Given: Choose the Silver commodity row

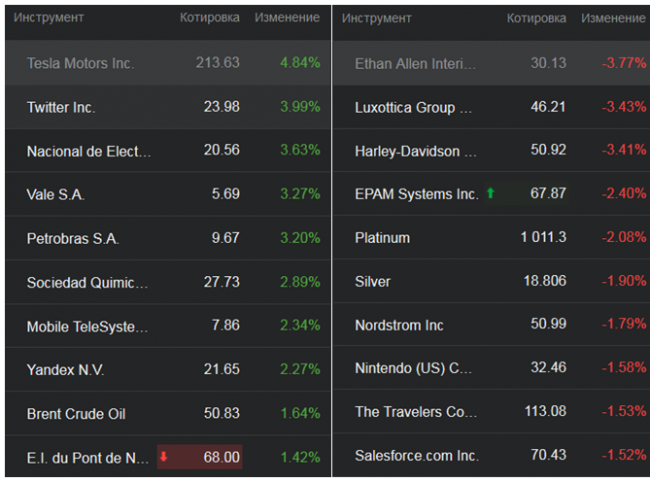Looking at the screenshot, I should click(373, 282).
